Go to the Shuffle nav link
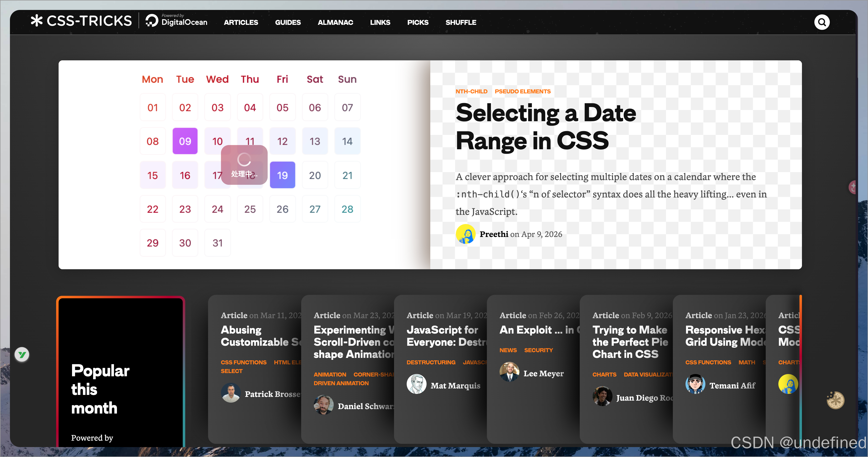The width and height of the screenshot is (868, 457). (x=461, y=23)
